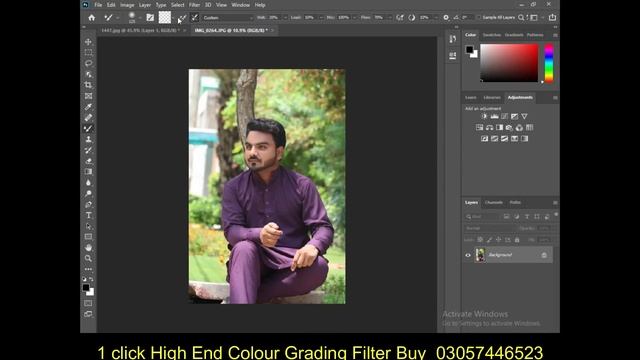Image resolution: width=640 pixels, height=360 pixels.
Task: Switch to the 1441.jpg document tab
Action: 140,30
